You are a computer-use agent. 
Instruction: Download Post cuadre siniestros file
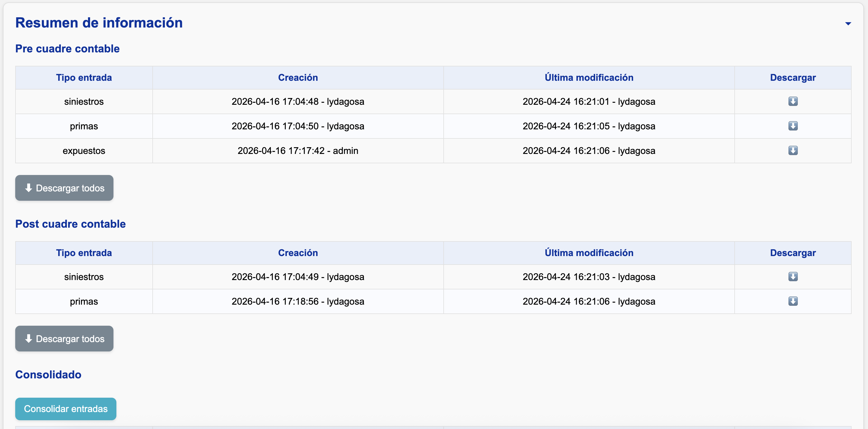coord(793,277)
